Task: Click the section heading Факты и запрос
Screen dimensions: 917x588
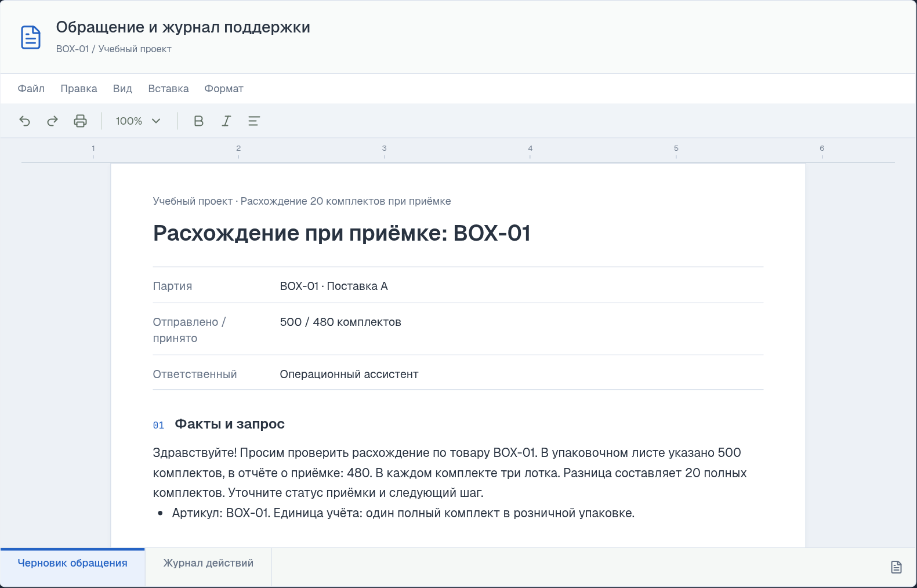Action: [230, 424]
